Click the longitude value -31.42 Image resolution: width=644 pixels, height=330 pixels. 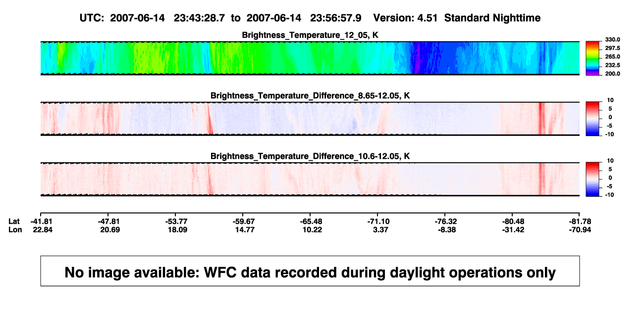512,230
